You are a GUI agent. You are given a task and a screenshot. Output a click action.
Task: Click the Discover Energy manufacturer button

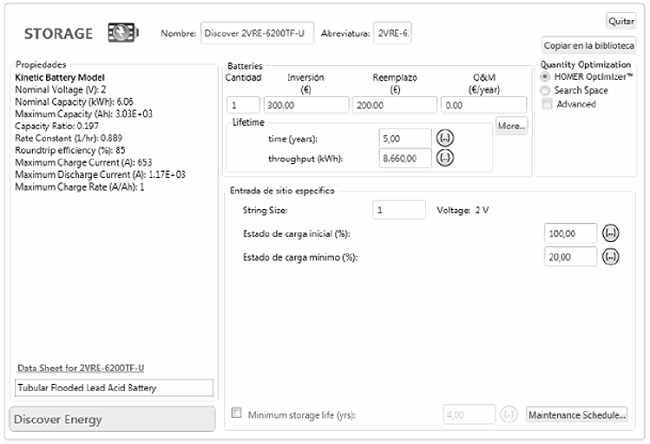point(113,419)
